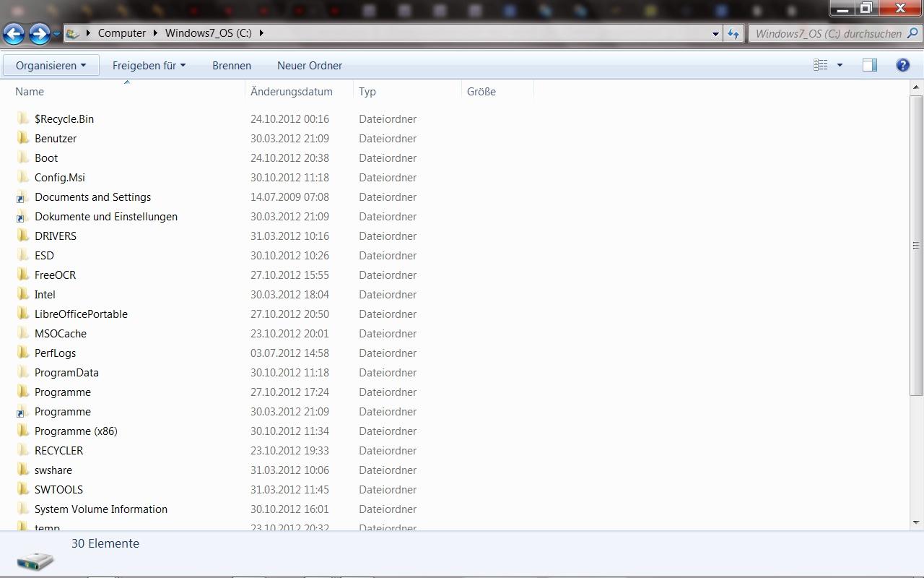924x578 pixels.
Task: Select the swshare folder icon
Action: pos(23,470)
